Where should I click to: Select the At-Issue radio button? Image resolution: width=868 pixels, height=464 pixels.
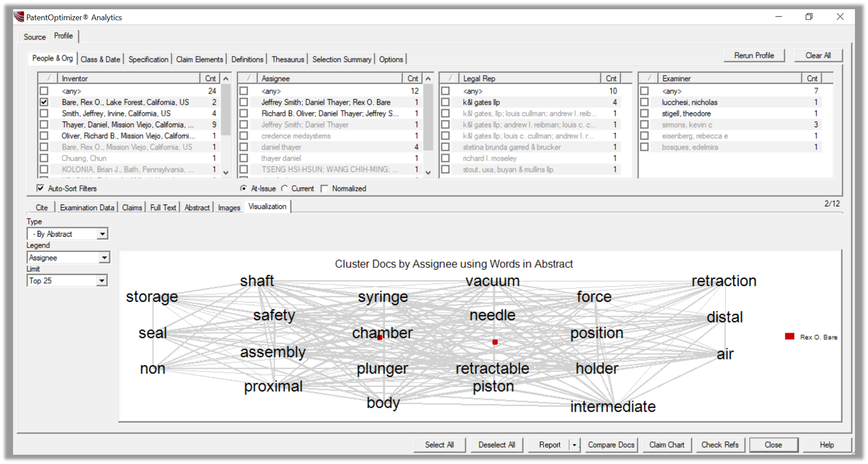(x=244, y=188)
